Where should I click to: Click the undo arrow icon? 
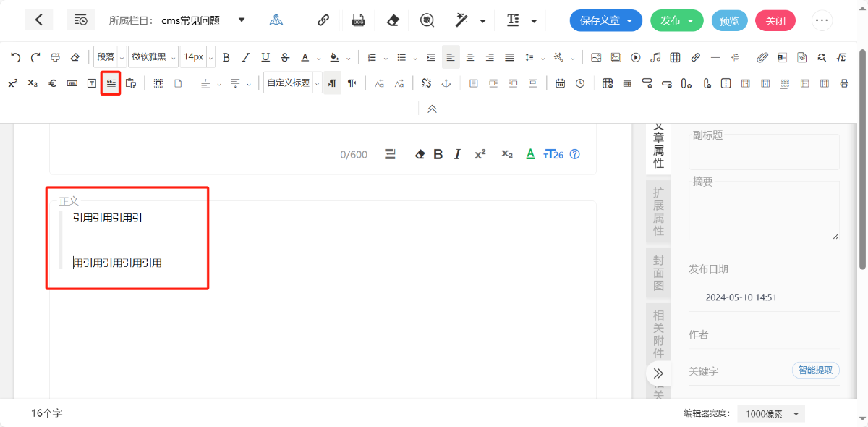[16, 57]
